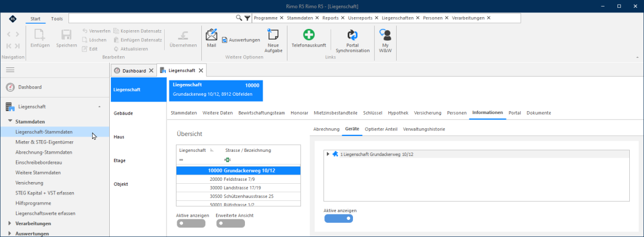Select row 30000 Landstrasse 17/19
The width and height of the screenshot is (644, 237).
238,187
